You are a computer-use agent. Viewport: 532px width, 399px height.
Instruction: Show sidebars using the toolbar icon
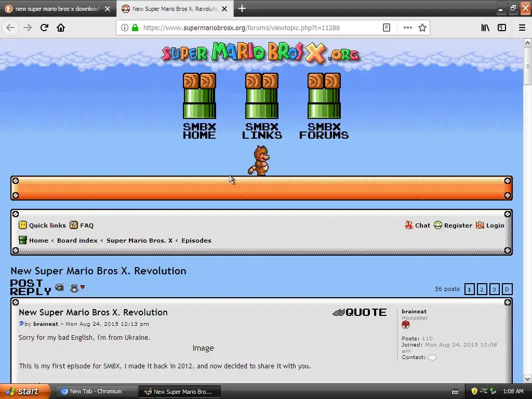pyautogui.click(x=502, y=28)
